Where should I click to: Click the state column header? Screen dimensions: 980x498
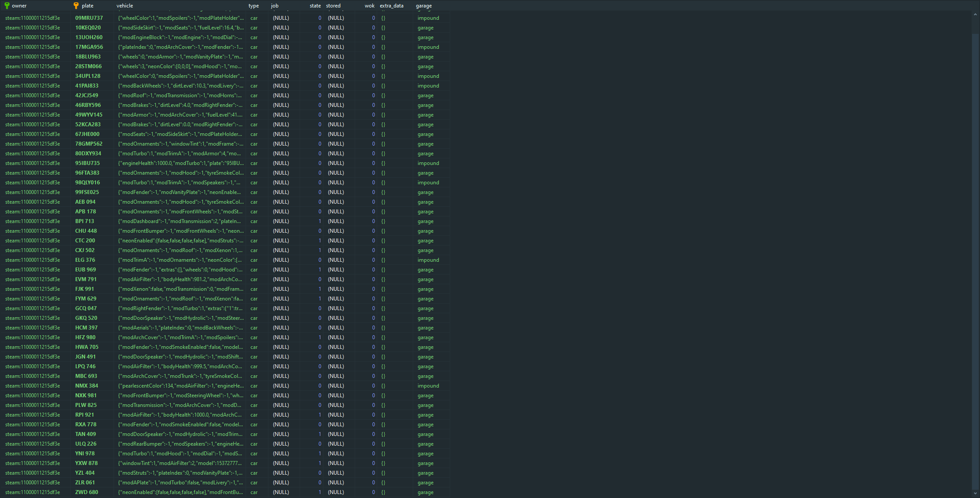(315, 6)
